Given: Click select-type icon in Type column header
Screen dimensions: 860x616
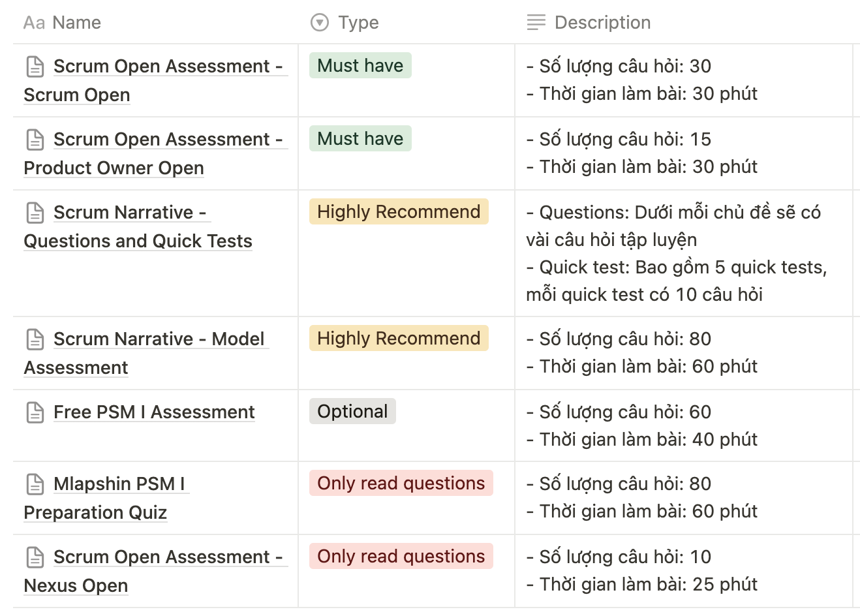Looking at the screenshot, I should [320, 23].
